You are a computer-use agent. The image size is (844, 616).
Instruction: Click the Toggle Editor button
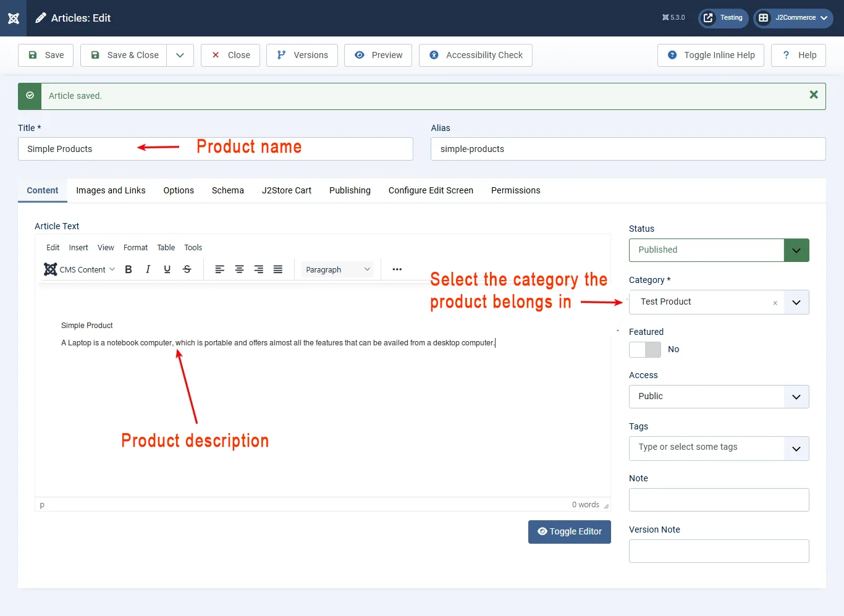[x=570, y=532]
